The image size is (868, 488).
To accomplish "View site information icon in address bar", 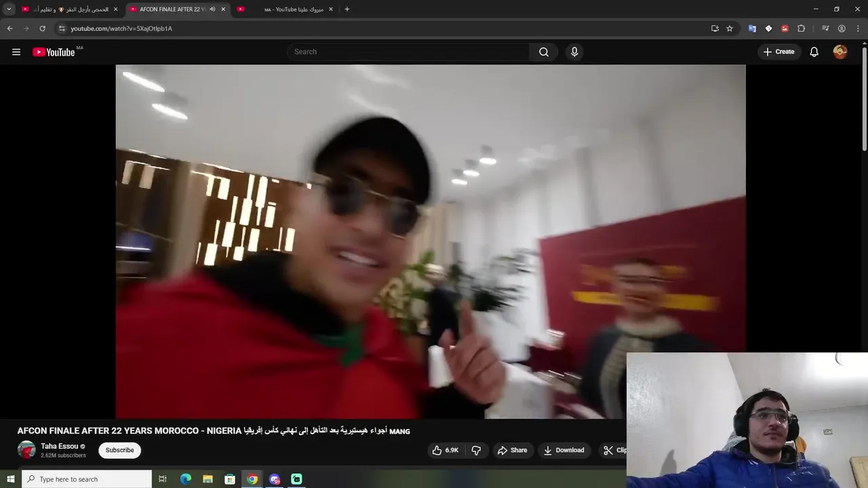I will point(62,28).
